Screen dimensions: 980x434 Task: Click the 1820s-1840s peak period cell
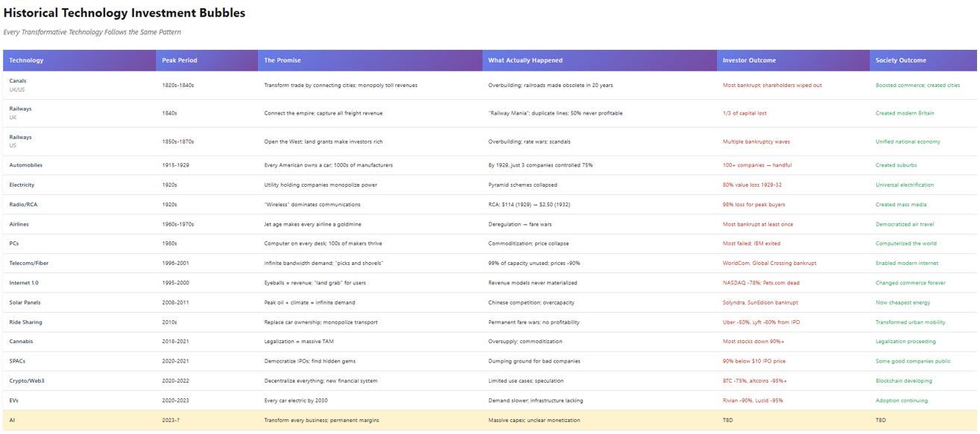pos(207,85)
